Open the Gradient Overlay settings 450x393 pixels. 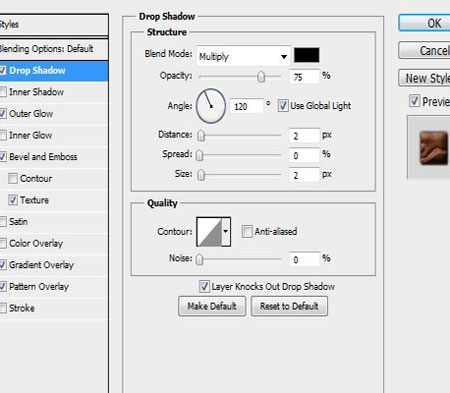click(42, 265)
